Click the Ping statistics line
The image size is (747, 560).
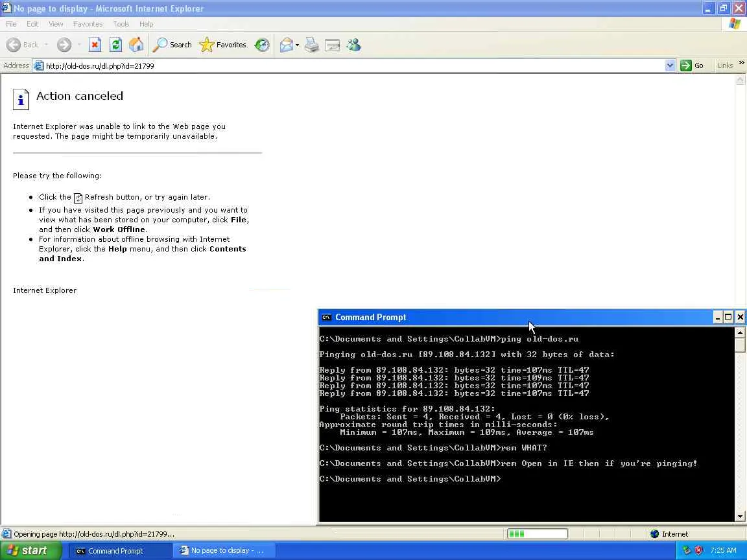(x=407, y=408)
